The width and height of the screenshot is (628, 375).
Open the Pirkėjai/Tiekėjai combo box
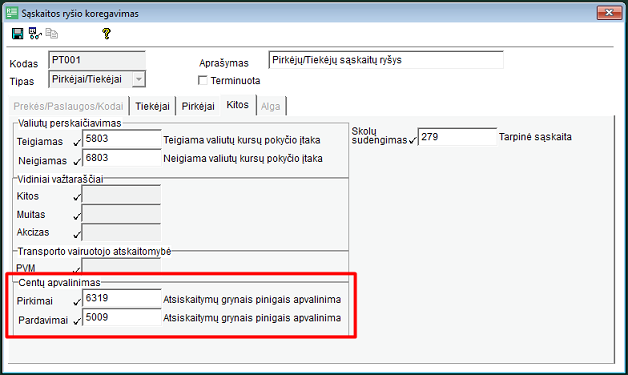point(97,79)
